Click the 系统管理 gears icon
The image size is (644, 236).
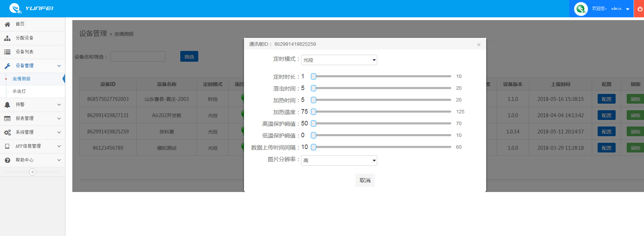coord(7,132)
